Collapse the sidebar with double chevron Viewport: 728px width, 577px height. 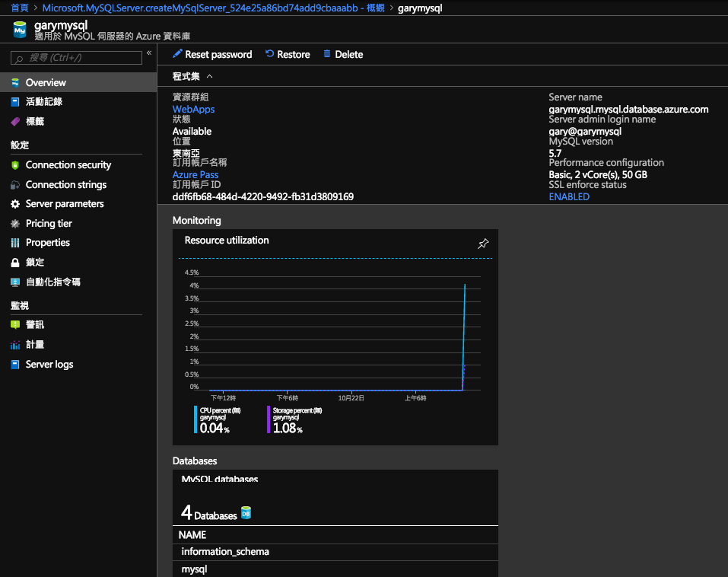coord(149,53)
